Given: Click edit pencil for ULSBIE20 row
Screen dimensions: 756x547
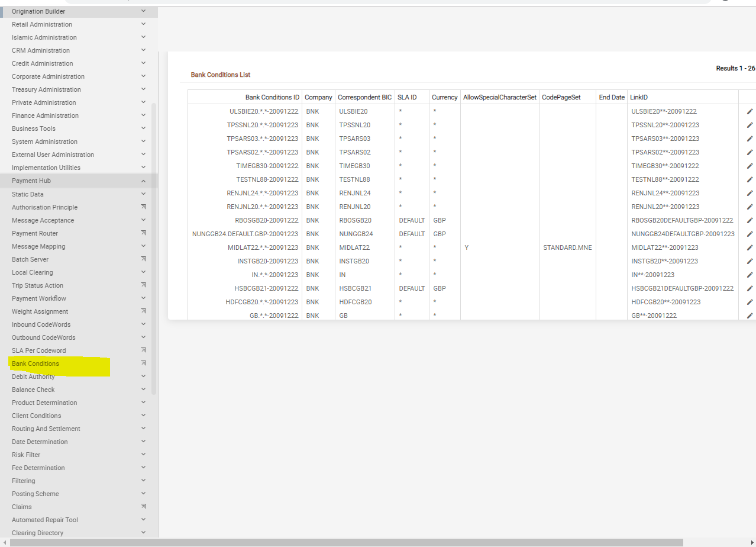Looking at the screenshot, I should tap(749, 111).
